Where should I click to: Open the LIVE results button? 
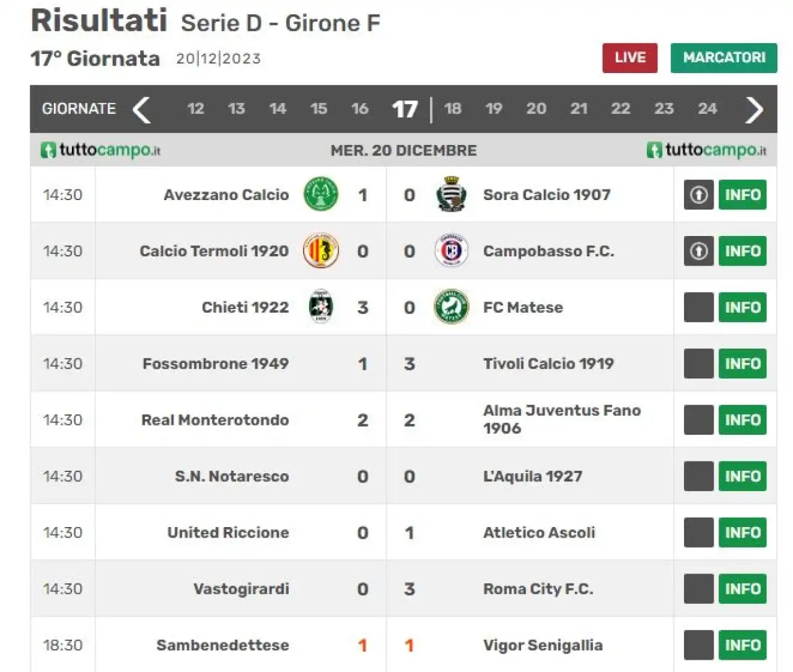(630, 58)
